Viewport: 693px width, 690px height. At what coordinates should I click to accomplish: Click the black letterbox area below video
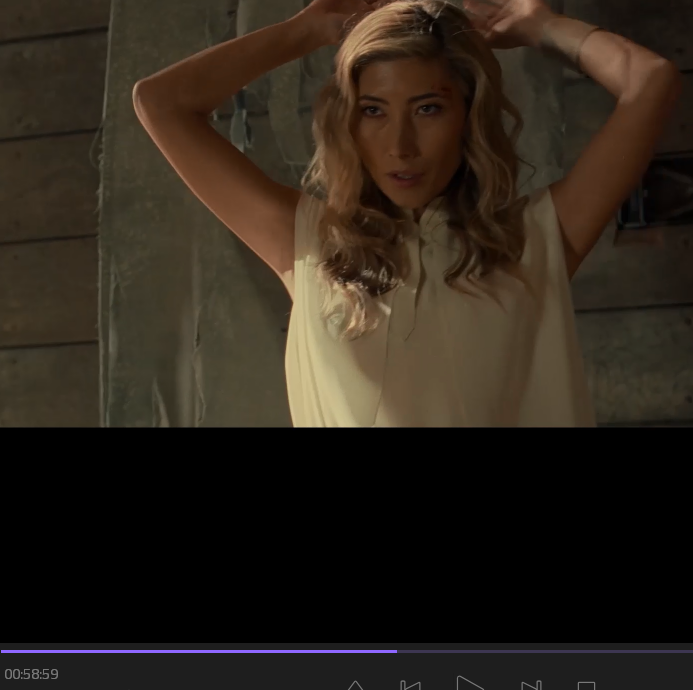click(x=346, y=535)
